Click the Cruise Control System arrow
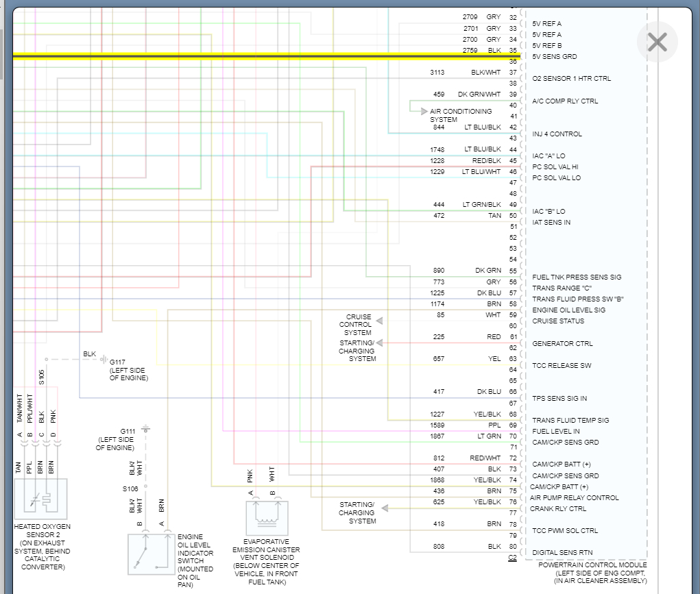Image resolution: width=700 pixels, height=594 pixels. pyautogui.click(x=379, y=321)
